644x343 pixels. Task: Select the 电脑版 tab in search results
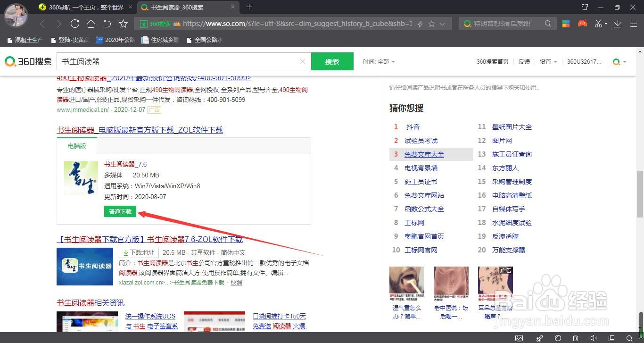(x=76, y=146)
